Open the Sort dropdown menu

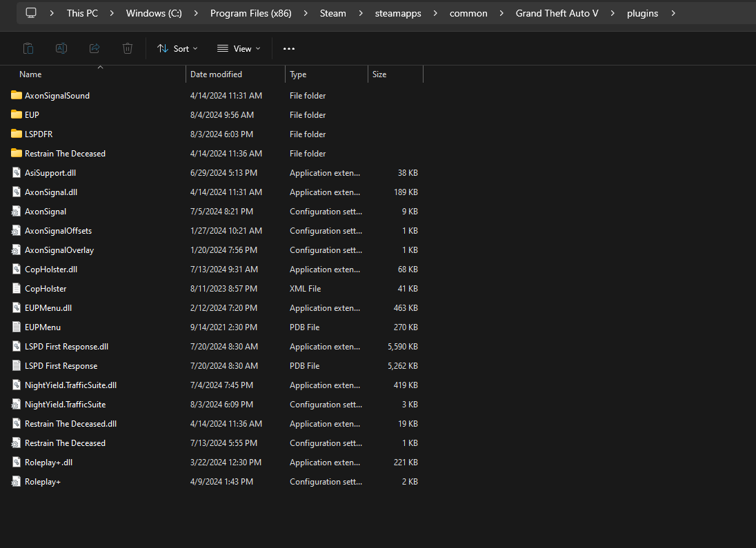click(x=177, y=48)
